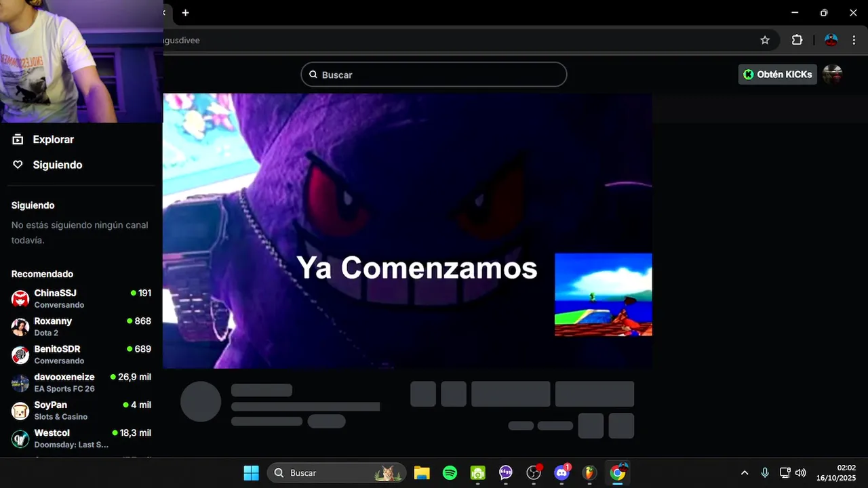
Task: Click the 'Dota 2' category text
Action: [46, 333]
